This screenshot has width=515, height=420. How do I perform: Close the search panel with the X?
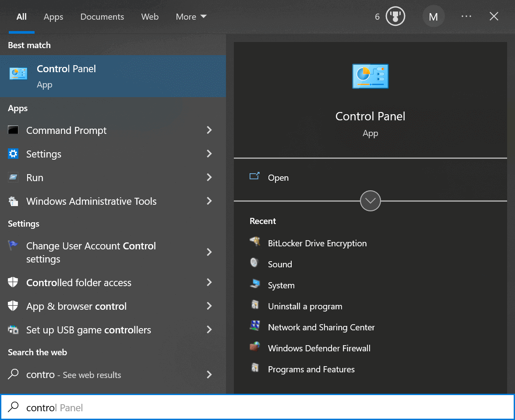pyautogui.click(x=494, y=16)
